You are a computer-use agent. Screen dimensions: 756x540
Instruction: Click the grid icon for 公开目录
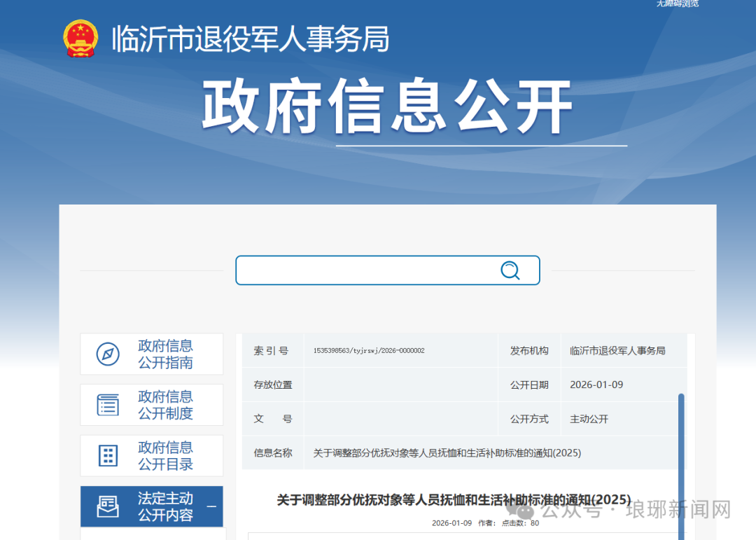[108, 456]
